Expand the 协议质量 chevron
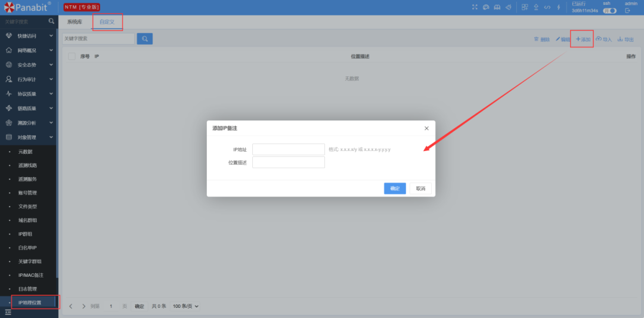644x318 pixels. (x=51, y=94)
